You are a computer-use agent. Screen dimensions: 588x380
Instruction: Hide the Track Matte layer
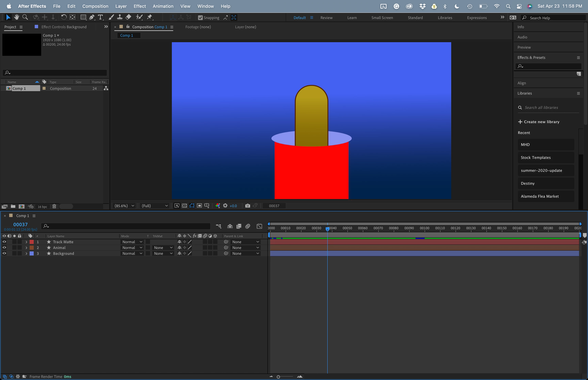[4, 242]
